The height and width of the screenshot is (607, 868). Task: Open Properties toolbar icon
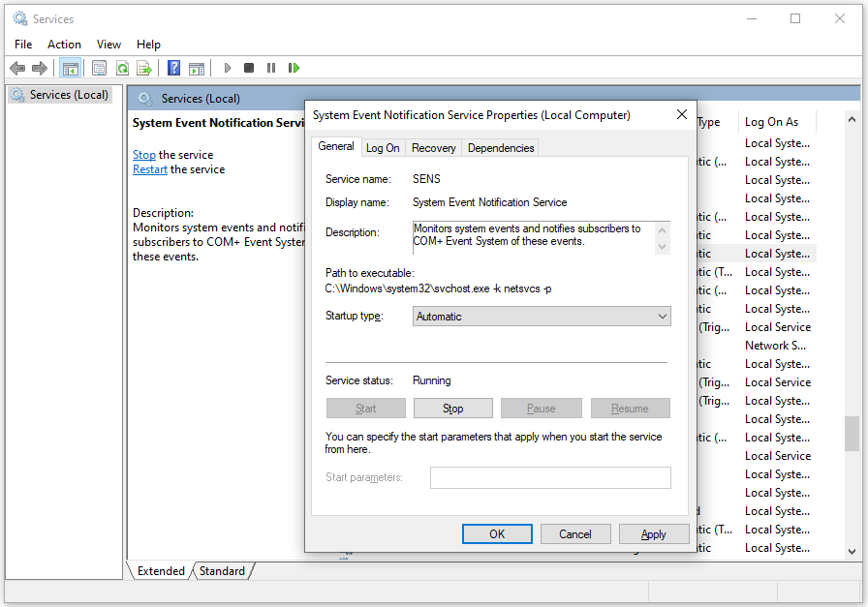pos(99,68)
